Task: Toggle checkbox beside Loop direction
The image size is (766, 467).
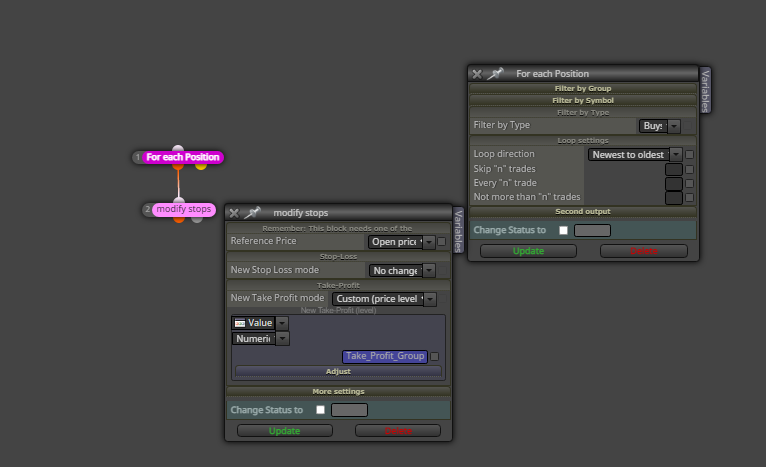Action: point(689,154)
